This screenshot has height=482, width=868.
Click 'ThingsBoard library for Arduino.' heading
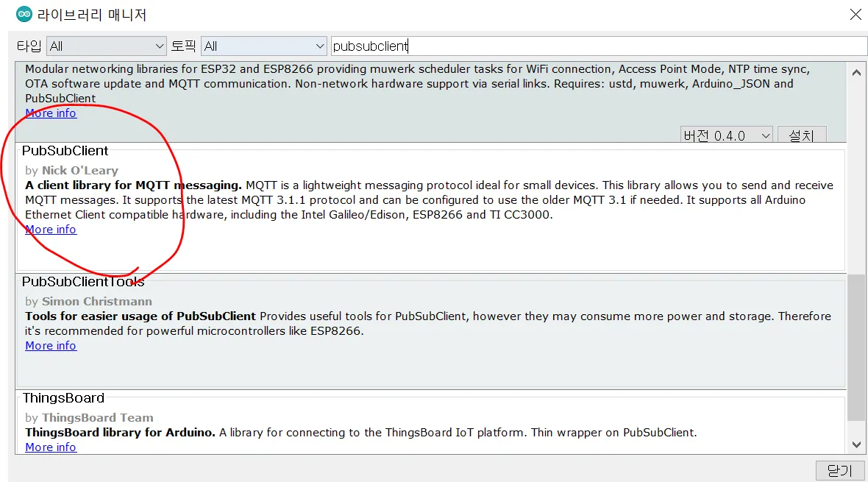tap(120, 433)
